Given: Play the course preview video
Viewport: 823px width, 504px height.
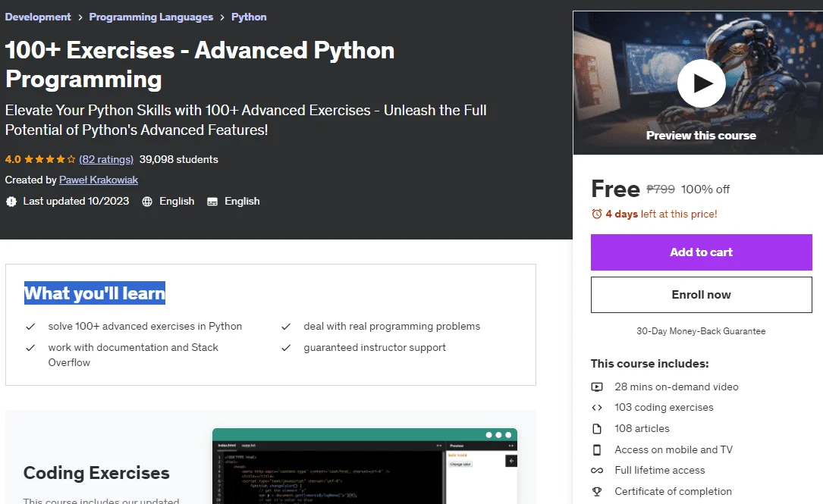Looking at the screenshot, I should [x=701, y=83].
